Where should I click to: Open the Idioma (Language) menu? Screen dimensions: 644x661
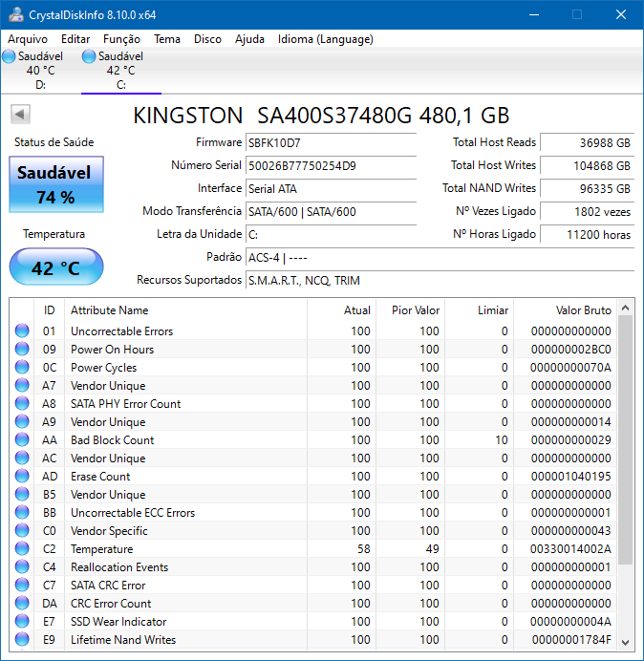(325, 39)
